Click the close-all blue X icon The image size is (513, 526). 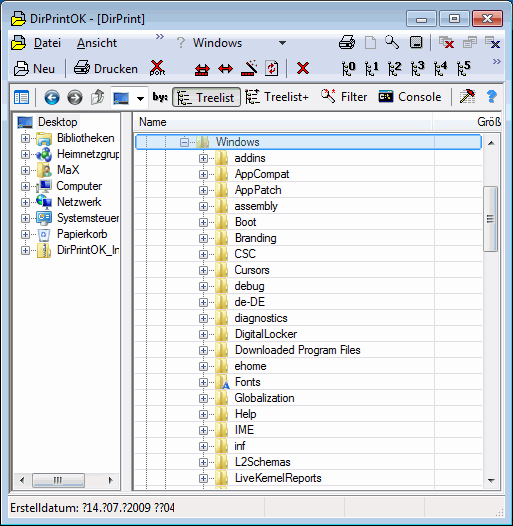pyautogui.click(x=492, y=42)
